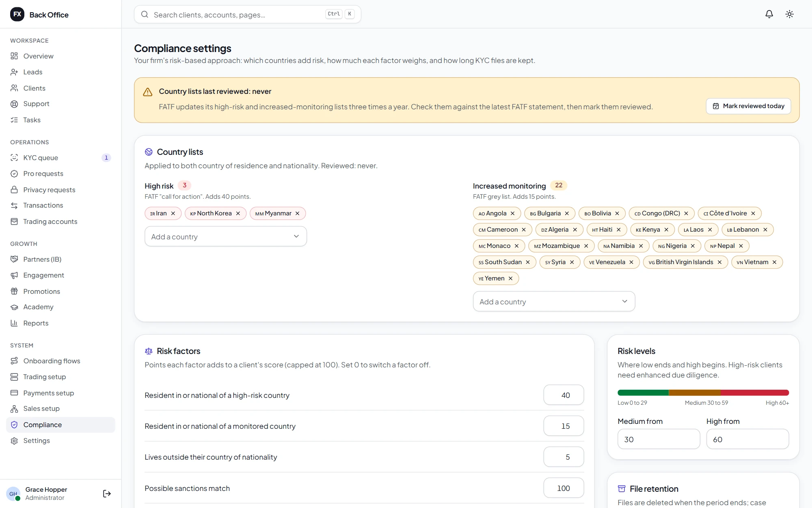Image resolution: width=812 pixels, height=508 pixels.
Task: Expand the high risk Add a country dropdown
Action: 226,237
